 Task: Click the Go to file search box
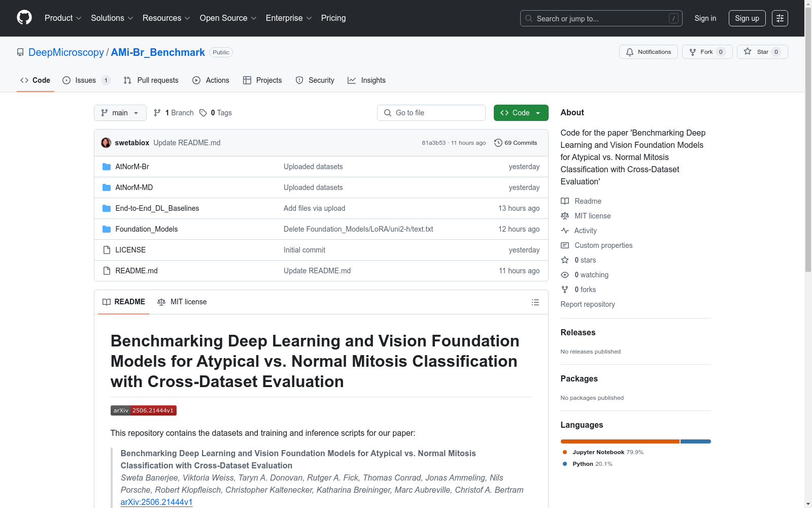tap(431, 113)
